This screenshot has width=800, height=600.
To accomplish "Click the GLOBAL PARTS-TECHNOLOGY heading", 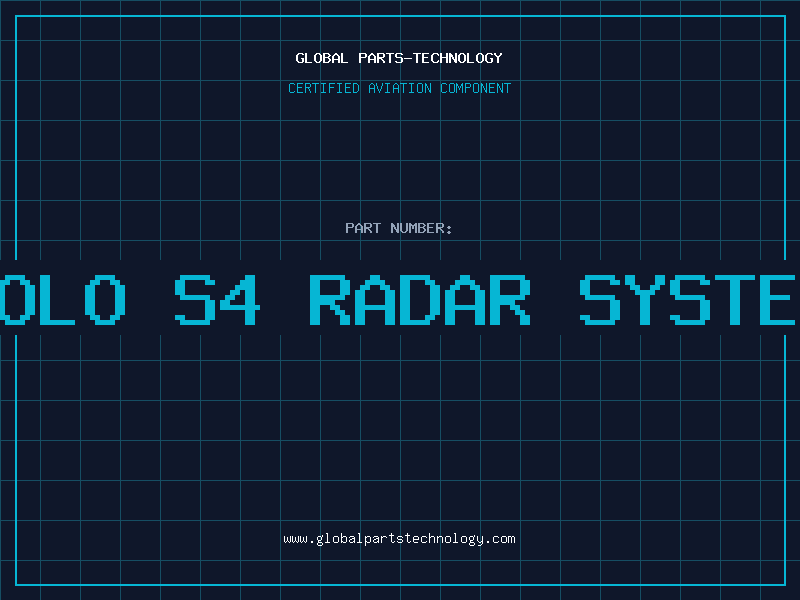I will 399,58.
